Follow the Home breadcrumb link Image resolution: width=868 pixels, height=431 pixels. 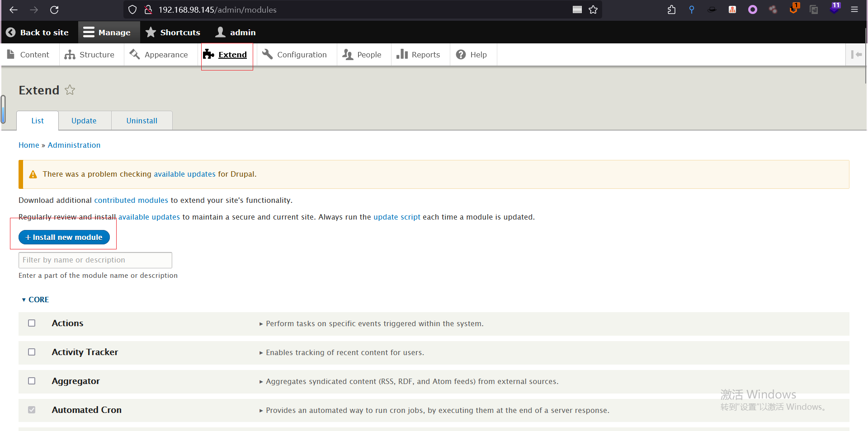coord(29,145)
